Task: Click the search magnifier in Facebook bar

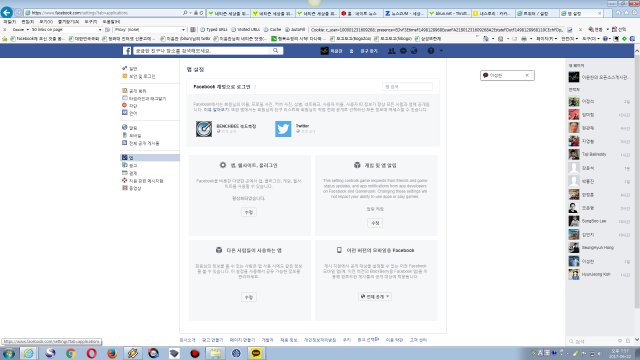Action: [276, 51]
